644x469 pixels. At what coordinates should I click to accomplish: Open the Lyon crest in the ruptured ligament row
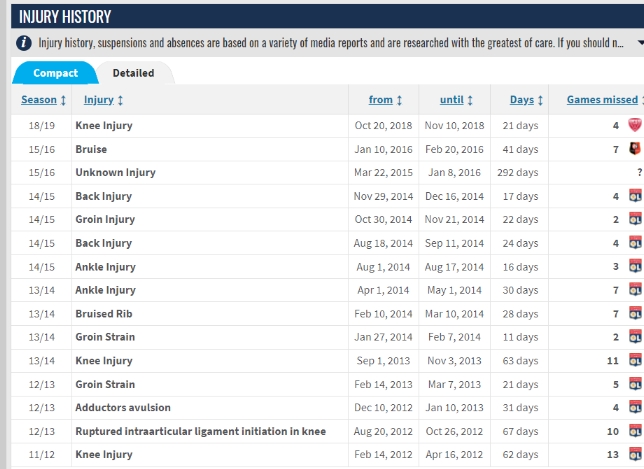tap(633, 432)
